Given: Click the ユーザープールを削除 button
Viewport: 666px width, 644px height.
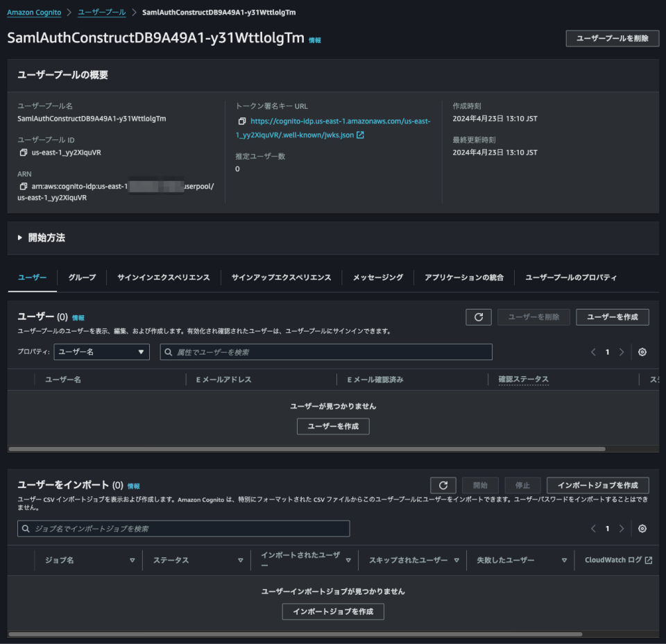Looking at the screenshot, I should (613, 38).
